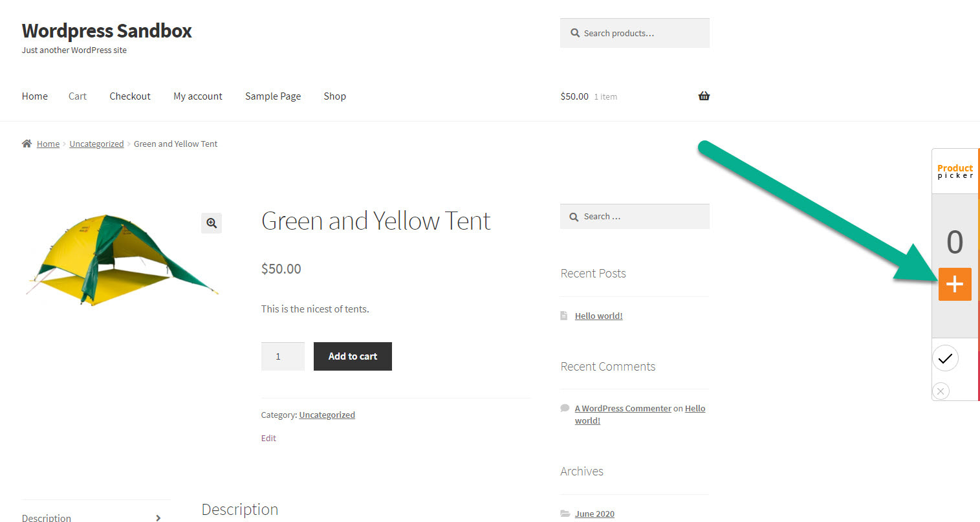Click the Search products input field
The height and width of the screenshot is (522, 980).
pyautogui.click(x=635, y=33)
